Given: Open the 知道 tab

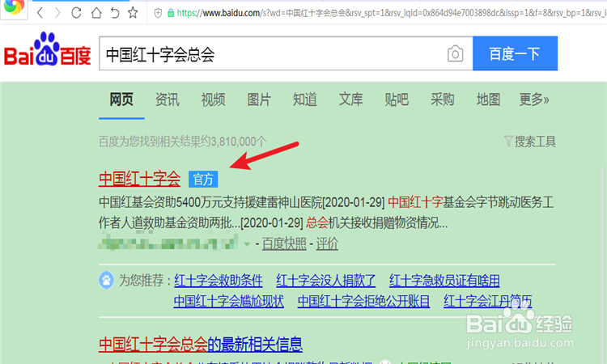Looking at the screenshot, I should tap(304, 99).
